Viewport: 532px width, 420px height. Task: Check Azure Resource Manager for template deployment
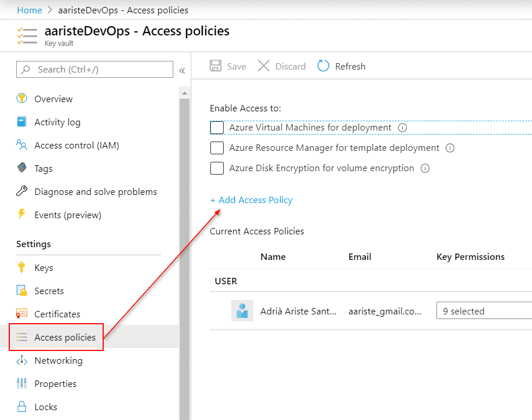click(217, 148)
